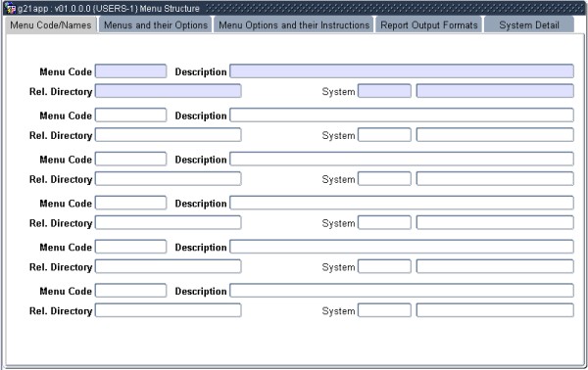Click the g21app window icon in title bar
This screenshot has height=370, width=588.
(10, 8)
